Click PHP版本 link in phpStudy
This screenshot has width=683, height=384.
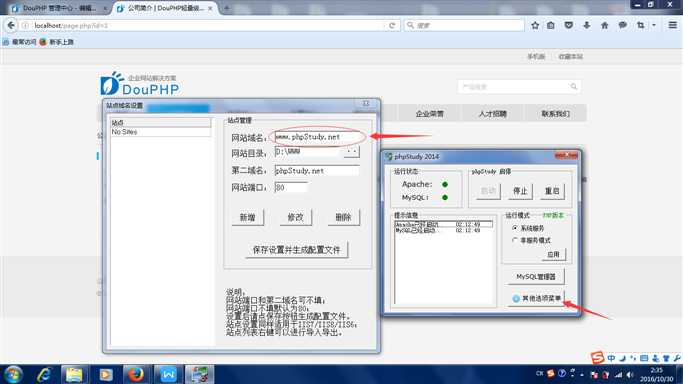click(x=553, y=216)
